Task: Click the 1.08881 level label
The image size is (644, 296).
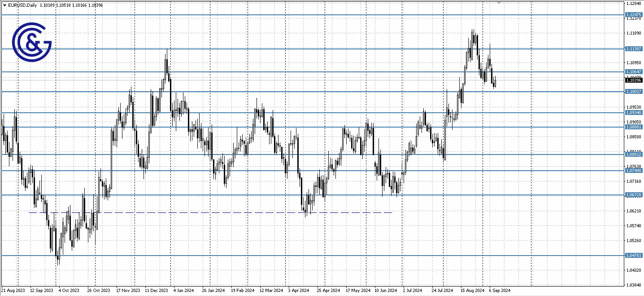Action: (x=634, y=127)
